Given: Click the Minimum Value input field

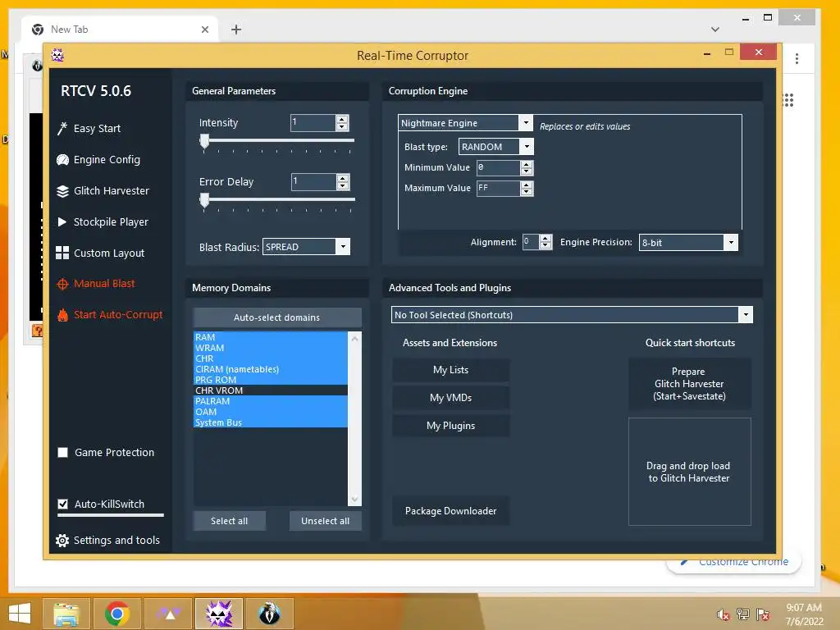Looking at the screenshot, I should click(x=498, y=167).
